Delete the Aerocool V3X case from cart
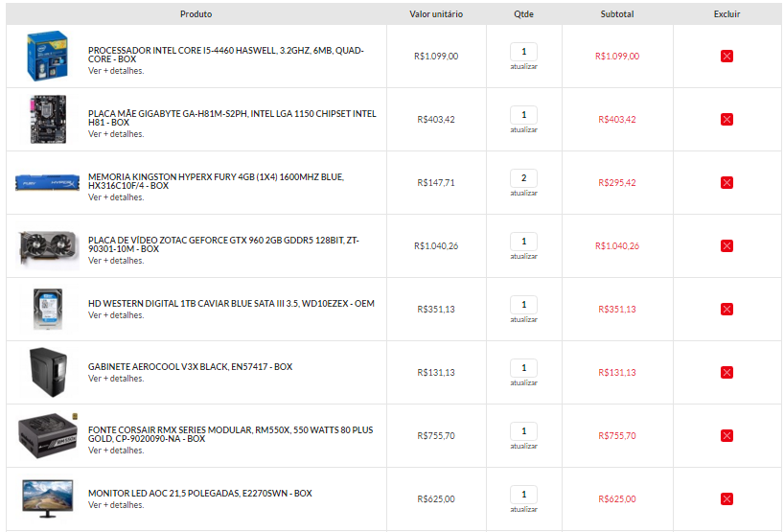Viewport: 784px width, 532px height. pyautogui.click(x=726, y=373)
